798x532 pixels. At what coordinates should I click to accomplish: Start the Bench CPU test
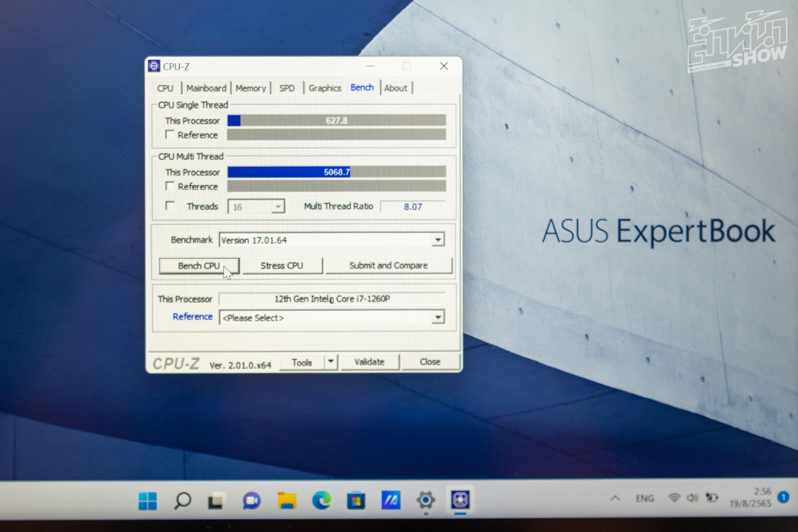point(199,265)
